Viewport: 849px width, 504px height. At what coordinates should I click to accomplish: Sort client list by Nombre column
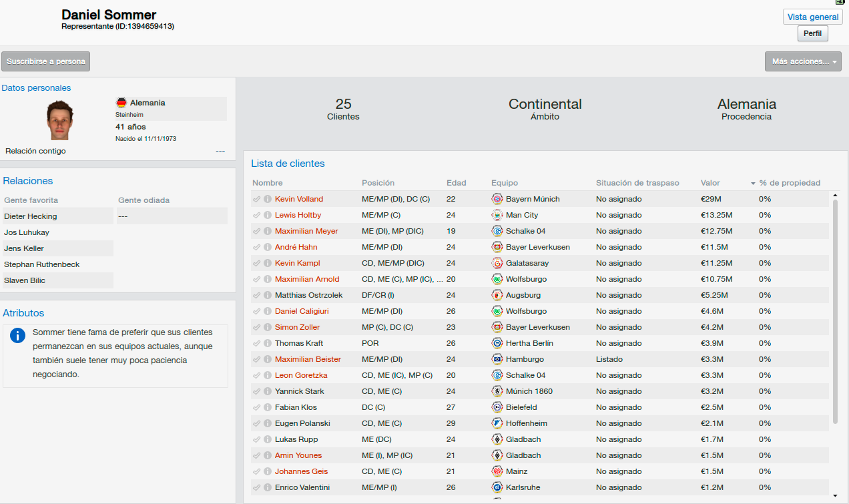(268, 183)
